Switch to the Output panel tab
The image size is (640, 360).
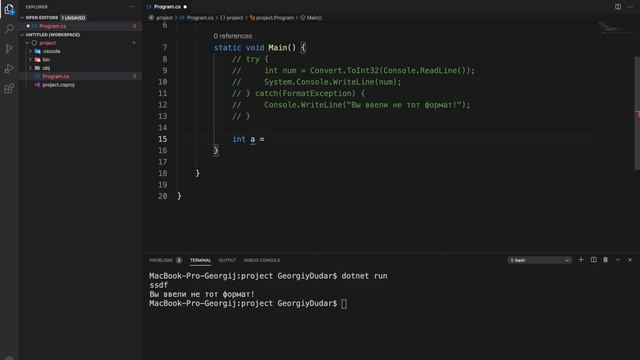click(227, 260)
